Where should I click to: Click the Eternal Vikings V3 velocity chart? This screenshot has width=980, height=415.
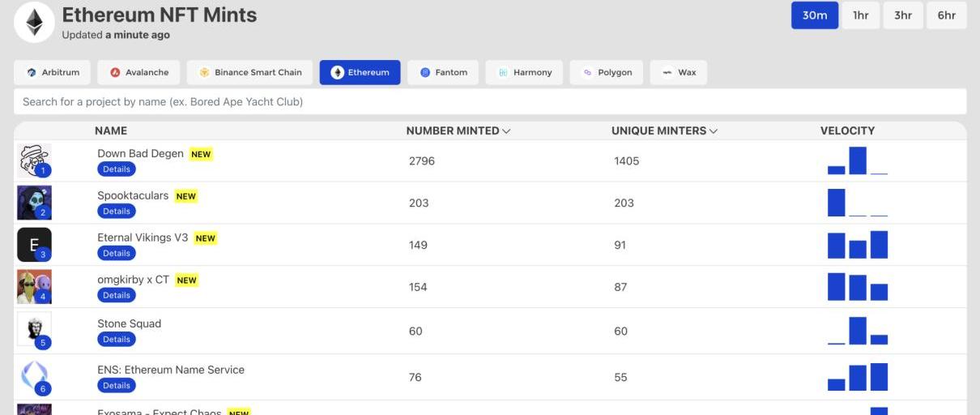pos(858,245)
